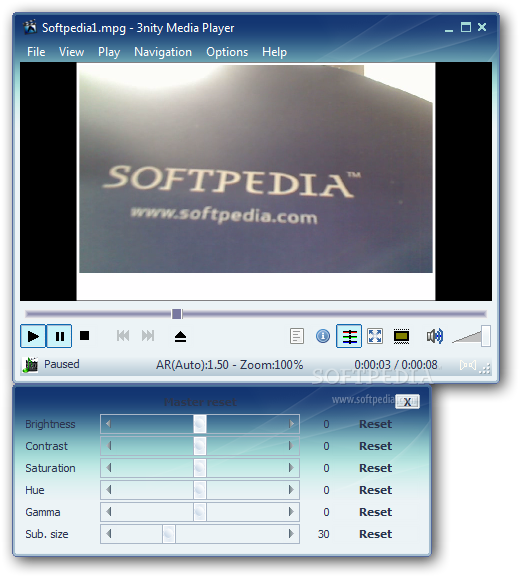
Task: Decrease Gamma with left arrow
Action: [x=108, y=512]
